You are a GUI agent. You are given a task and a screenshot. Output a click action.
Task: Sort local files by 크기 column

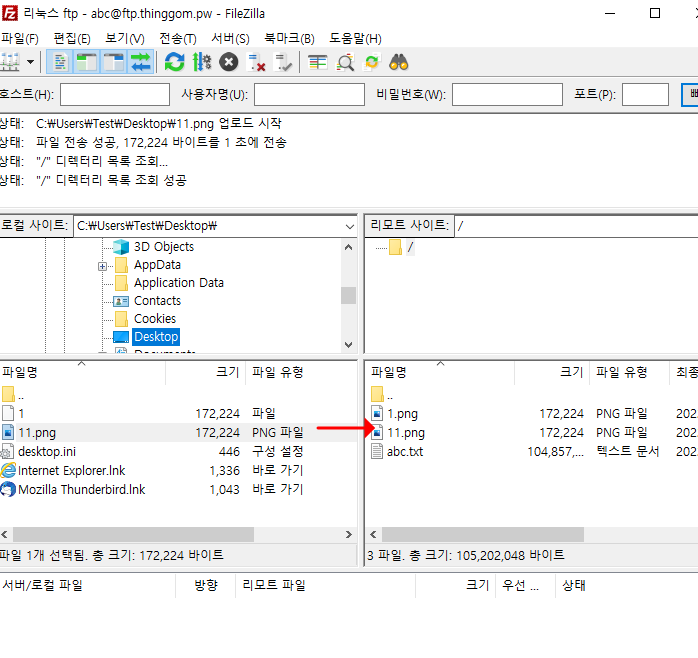[x=206, y=372]
